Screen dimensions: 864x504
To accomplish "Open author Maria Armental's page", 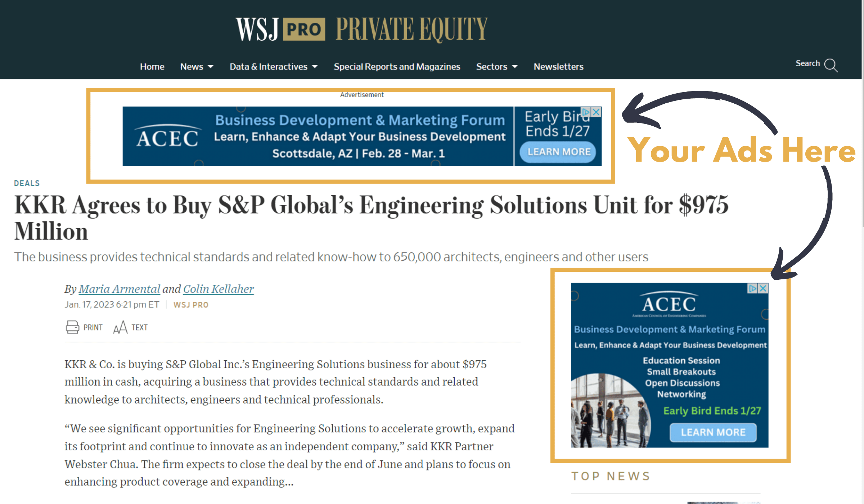I will (119, 289).
